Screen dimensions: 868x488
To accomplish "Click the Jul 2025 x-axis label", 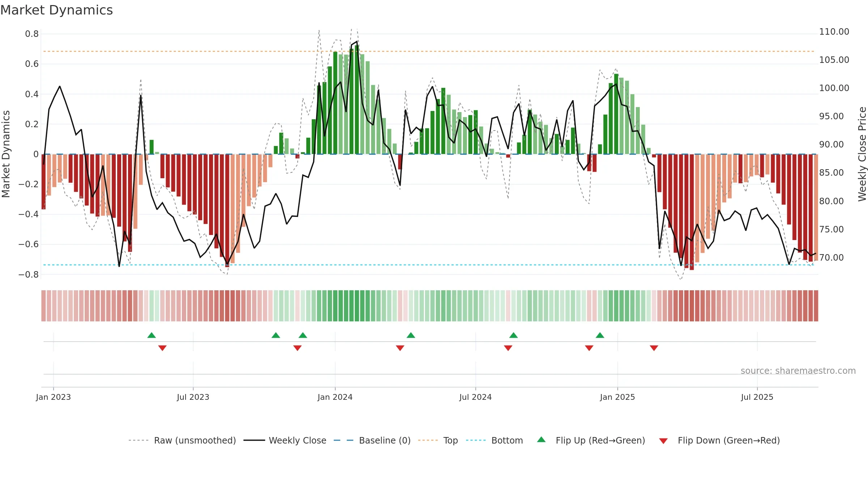I will (757, 397).
